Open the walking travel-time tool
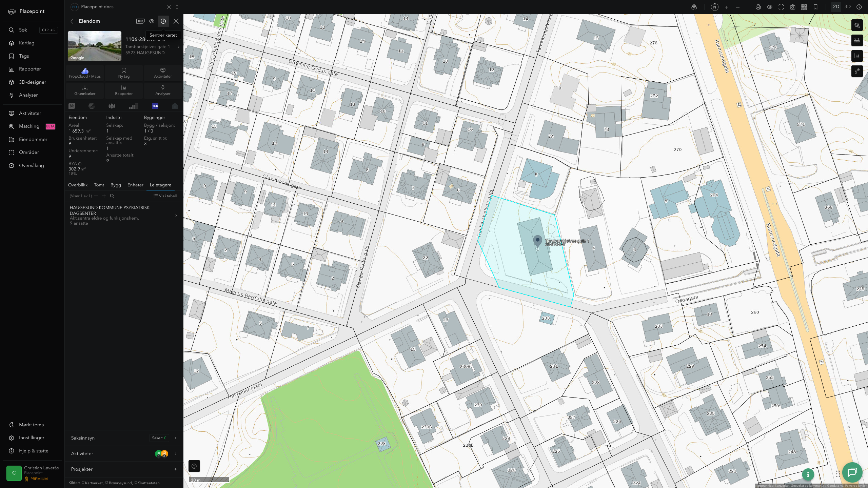The width and height of the screenshot is (868, 488). [x=857, y=71]
